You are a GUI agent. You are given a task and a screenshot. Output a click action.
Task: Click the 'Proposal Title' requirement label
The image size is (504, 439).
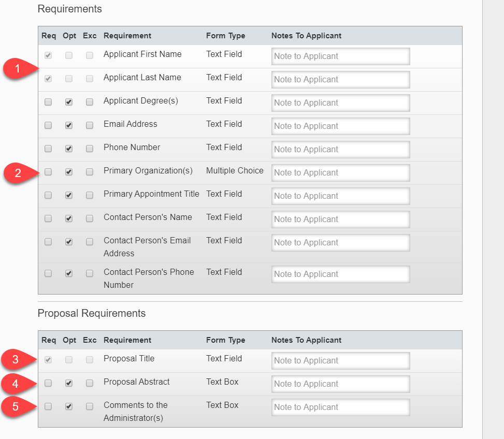coord(129,358)
